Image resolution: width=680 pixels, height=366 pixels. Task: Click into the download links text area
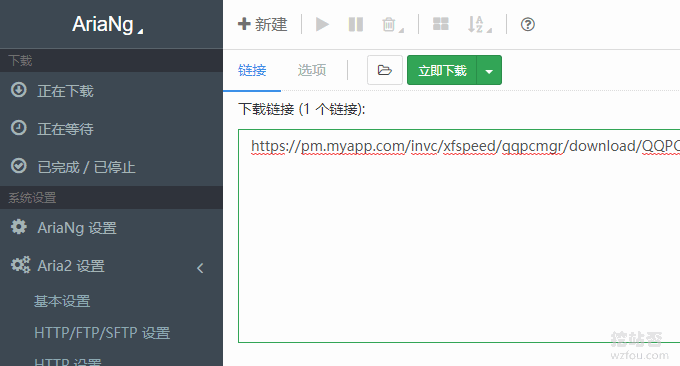[459, 236]
